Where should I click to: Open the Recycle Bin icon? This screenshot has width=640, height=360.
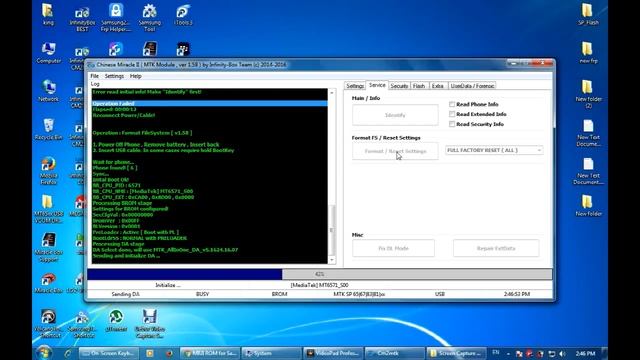(48, 129)
